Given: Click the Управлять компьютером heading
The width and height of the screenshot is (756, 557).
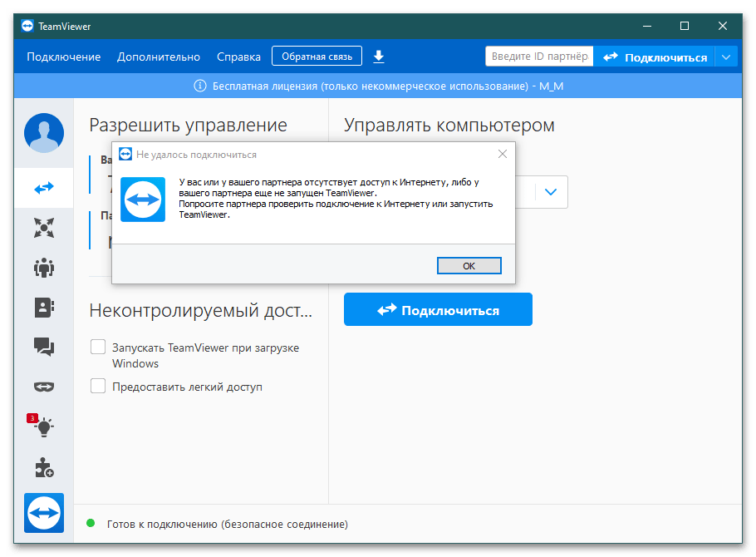Looking at the screenshot, I should (x=449, y=125).
